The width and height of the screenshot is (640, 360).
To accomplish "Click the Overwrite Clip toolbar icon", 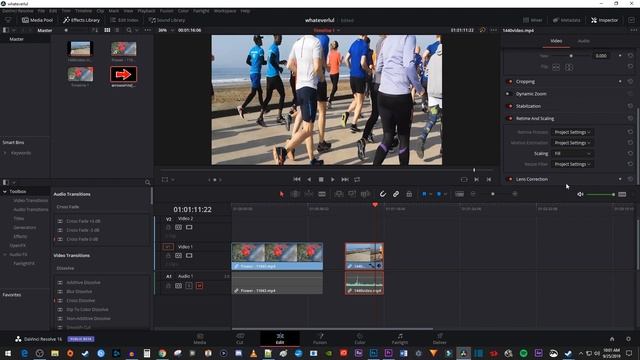I will click(x=352, y=194).
